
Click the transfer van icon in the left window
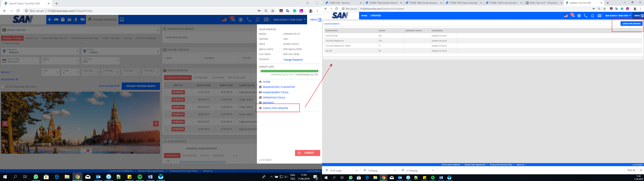(83, 19)
